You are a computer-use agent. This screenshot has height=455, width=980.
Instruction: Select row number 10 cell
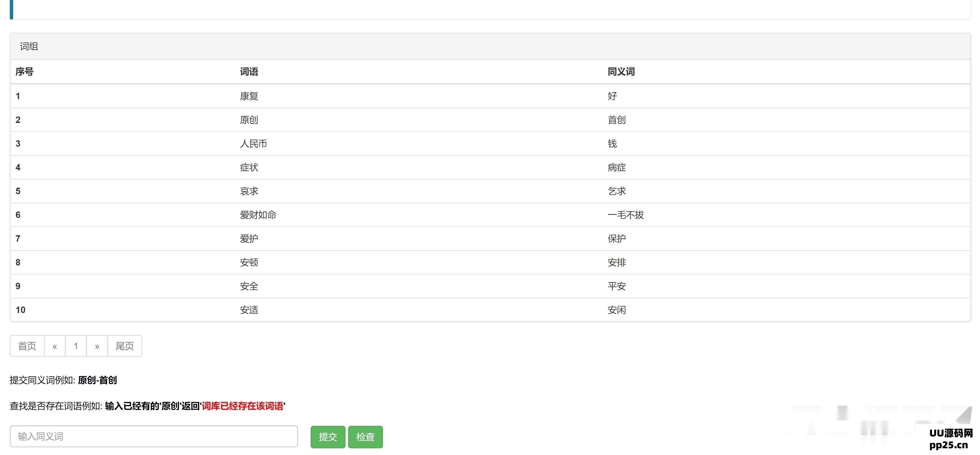point(21,310)
